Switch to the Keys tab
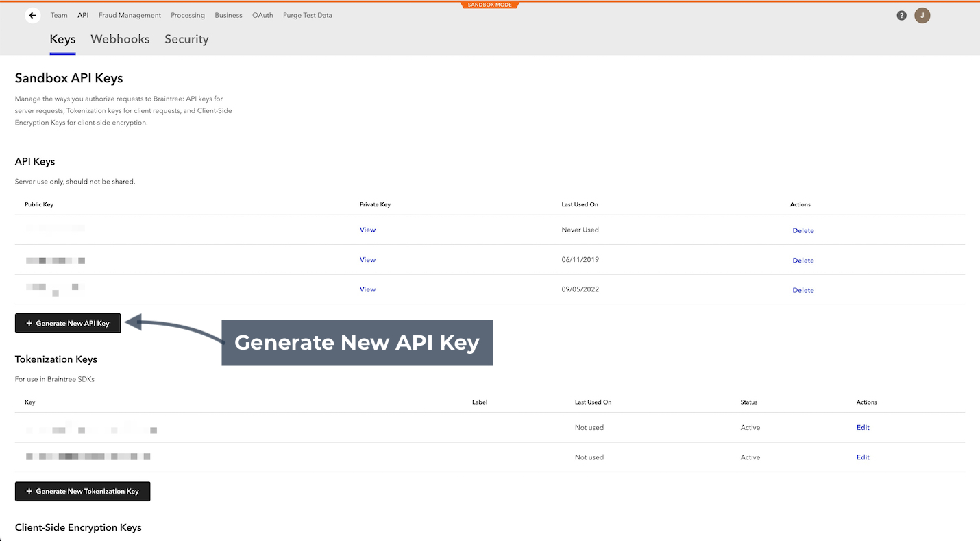 [62, 39]
